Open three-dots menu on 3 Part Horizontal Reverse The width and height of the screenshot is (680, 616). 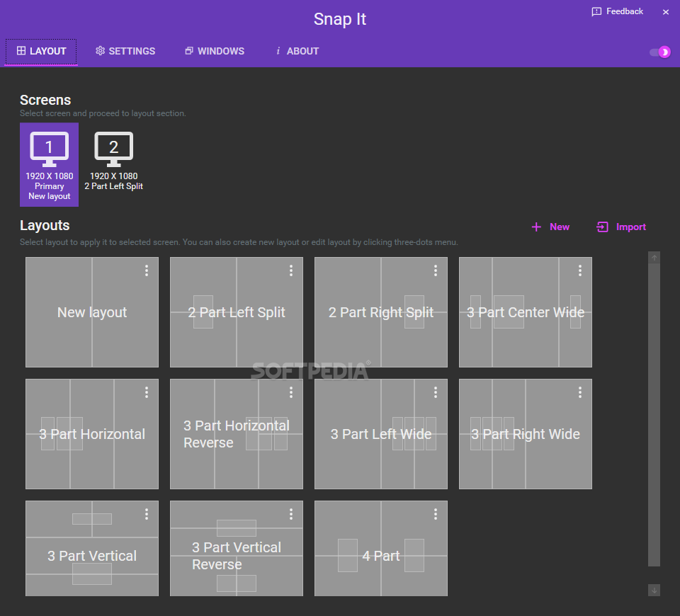pos(291,392)
